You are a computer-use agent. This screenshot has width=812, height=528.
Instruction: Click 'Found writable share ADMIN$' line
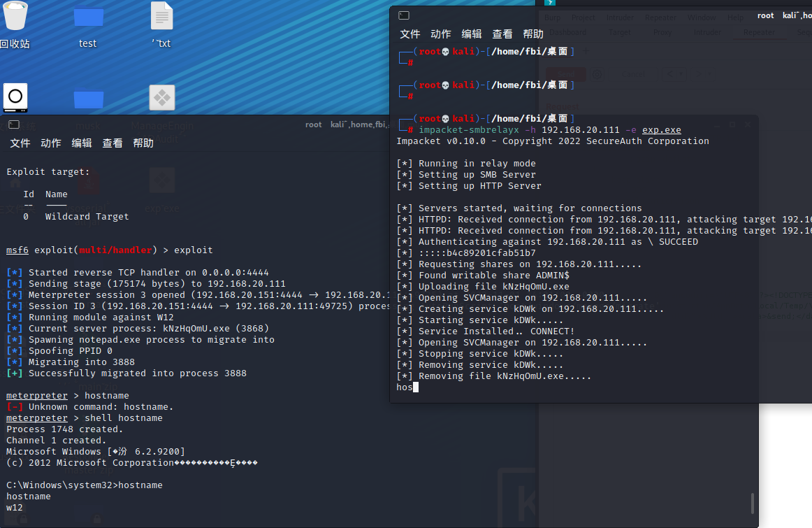click(x=483, y=275)
